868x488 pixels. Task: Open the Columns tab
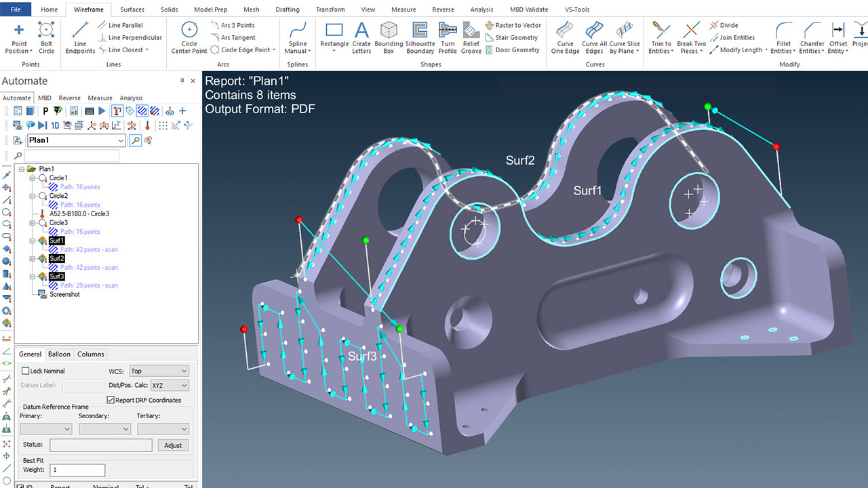point(91,354)
